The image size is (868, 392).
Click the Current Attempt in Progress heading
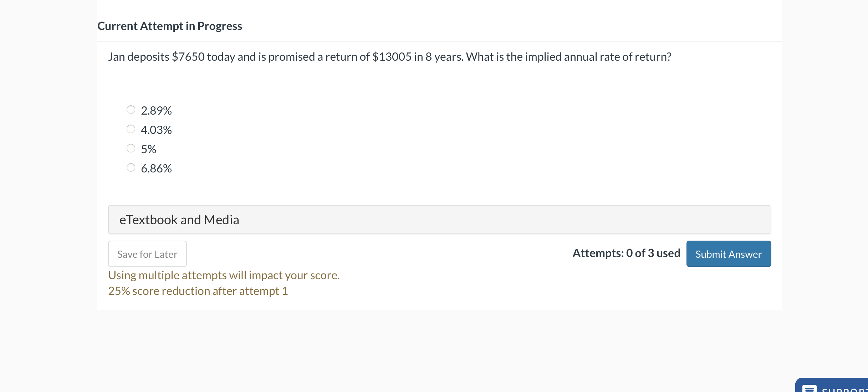point(170,26)
